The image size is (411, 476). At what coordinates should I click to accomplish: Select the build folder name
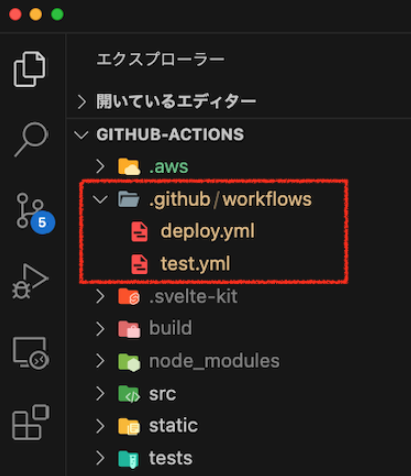(170, 328)
